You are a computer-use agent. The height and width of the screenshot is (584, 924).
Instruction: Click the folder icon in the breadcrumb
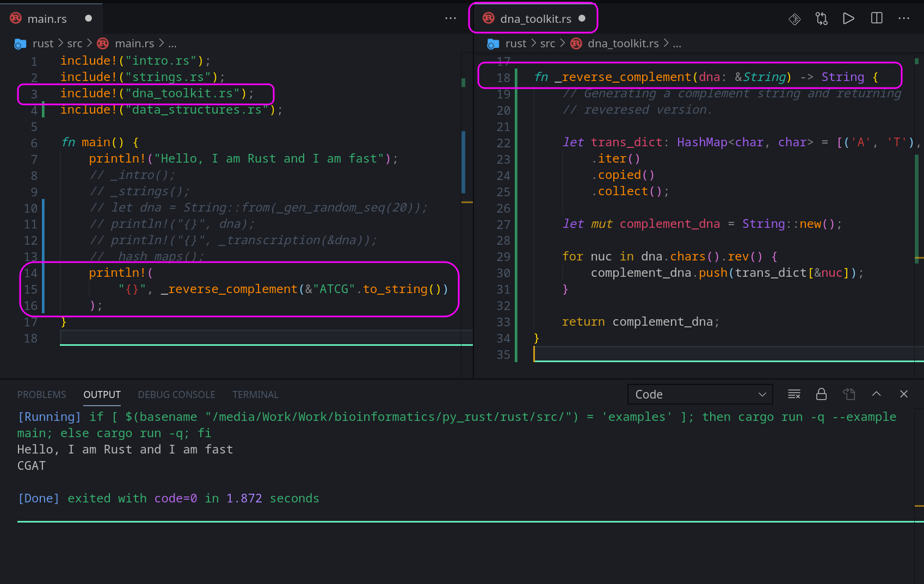(20, 44)
